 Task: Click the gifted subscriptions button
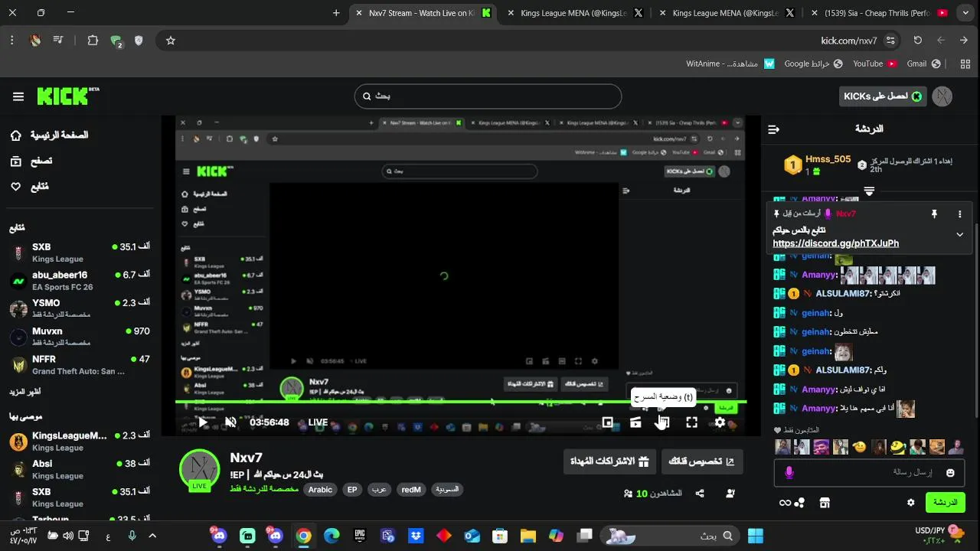click(609, 461)
